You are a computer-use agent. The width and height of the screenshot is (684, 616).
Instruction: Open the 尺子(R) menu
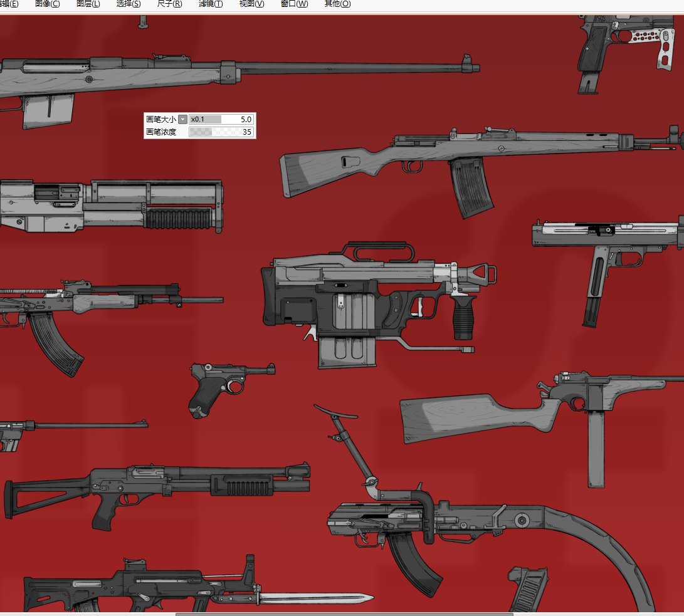click(169, 4)
